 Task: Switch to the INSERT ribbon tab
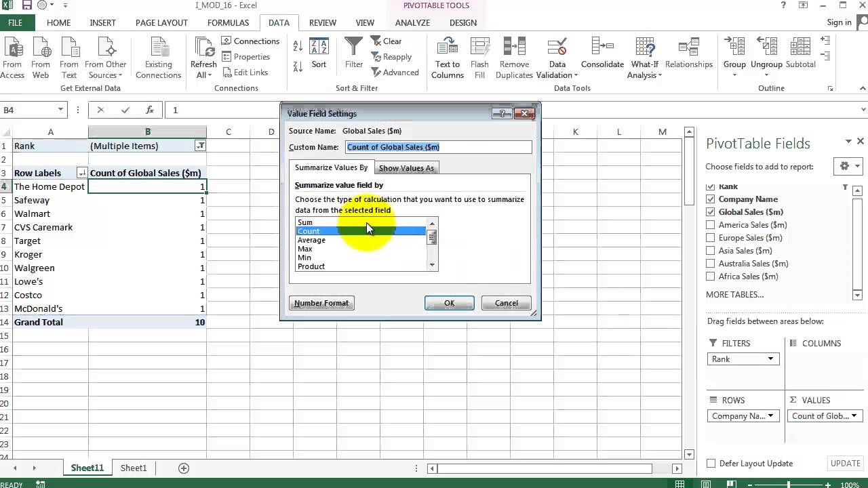click(102, 22)
